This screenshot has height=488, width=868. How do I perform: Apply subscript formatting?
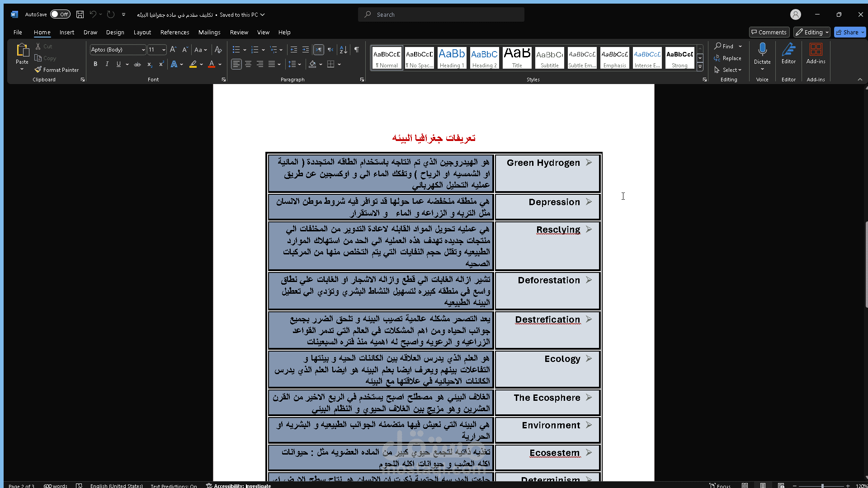(x=150, y=64)
